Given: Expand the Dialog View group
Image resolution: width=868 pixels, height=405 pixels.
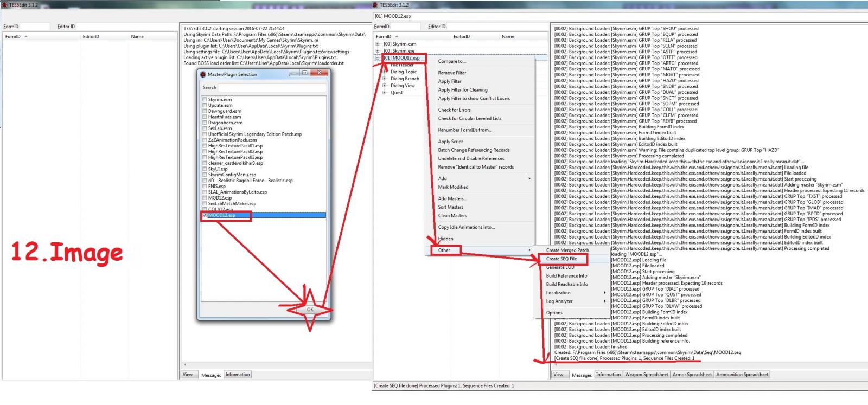Looking at the screenshot, I should tap(385, 86).
